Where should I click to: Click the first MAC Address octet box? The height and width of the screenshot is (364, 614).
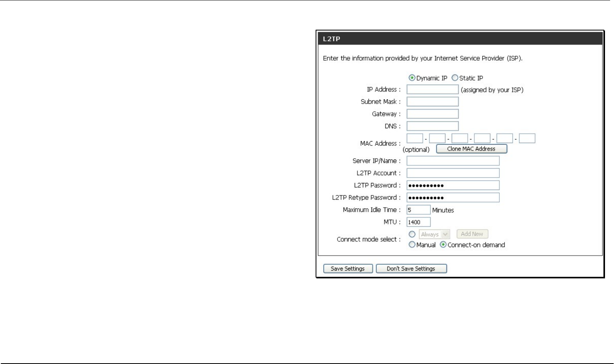(x=415, y=138)
